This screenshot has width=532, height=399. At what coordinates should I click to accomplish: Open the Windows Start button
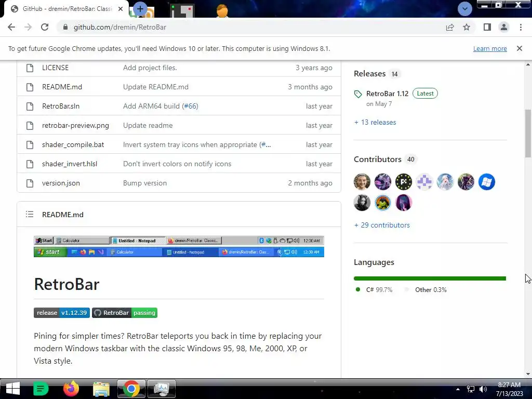[13, 389]
